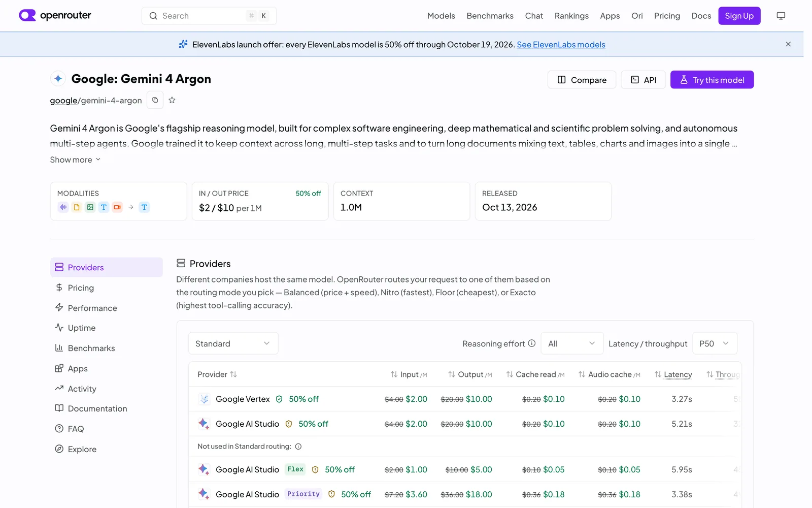The image size is (812, 508).
Task: Click the shield icon in the Flex row
Action: [x=315, y=470]
